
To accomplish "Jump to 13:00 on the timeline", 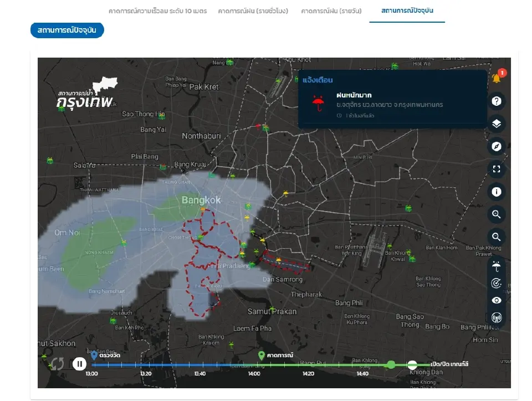I will tap(91, 373).
